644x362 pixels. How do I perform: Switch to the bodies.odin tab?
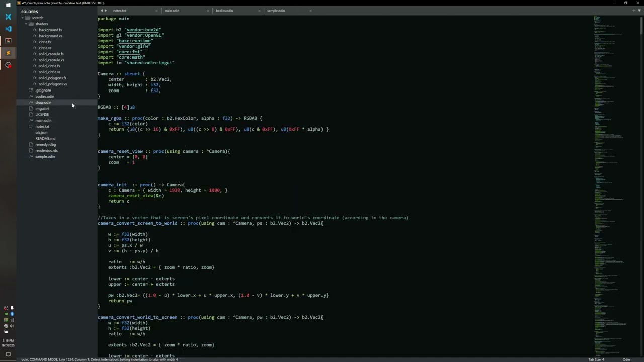[224, 11]
